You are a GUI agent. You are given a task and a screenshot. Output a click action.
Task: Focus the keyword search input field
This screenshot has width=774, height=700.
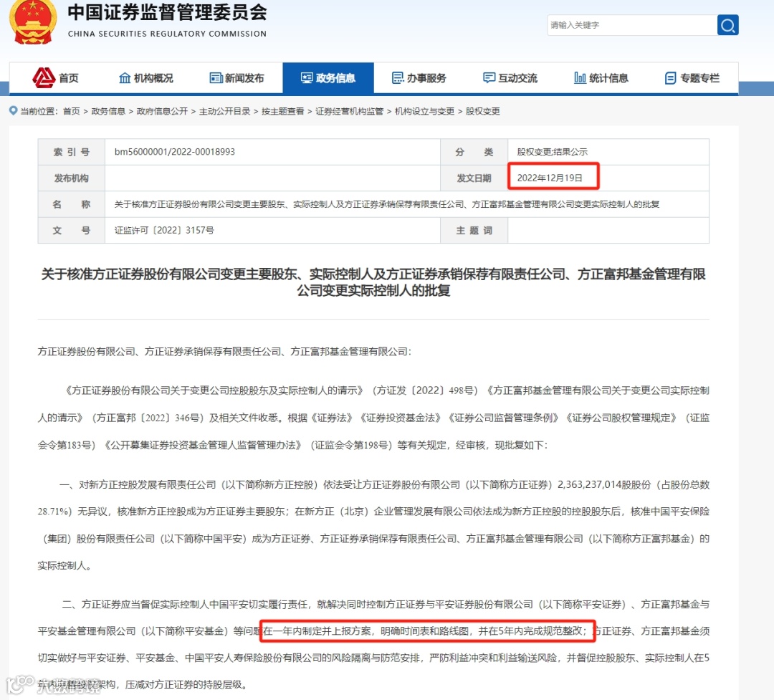point(632,24)
